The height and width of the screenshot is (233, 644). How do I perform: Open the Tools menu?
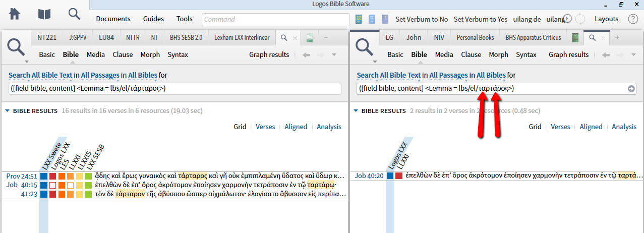tap(185, 19)
